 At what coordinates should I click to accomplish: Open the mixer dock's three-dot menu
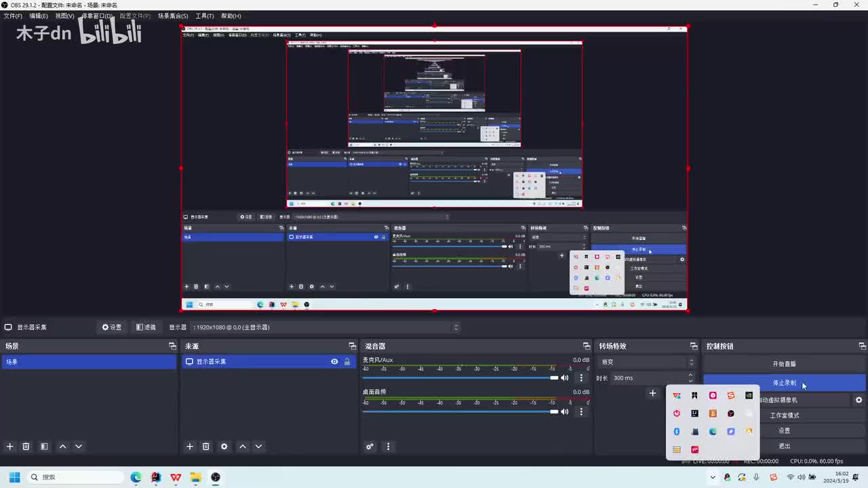click(388, 447)
